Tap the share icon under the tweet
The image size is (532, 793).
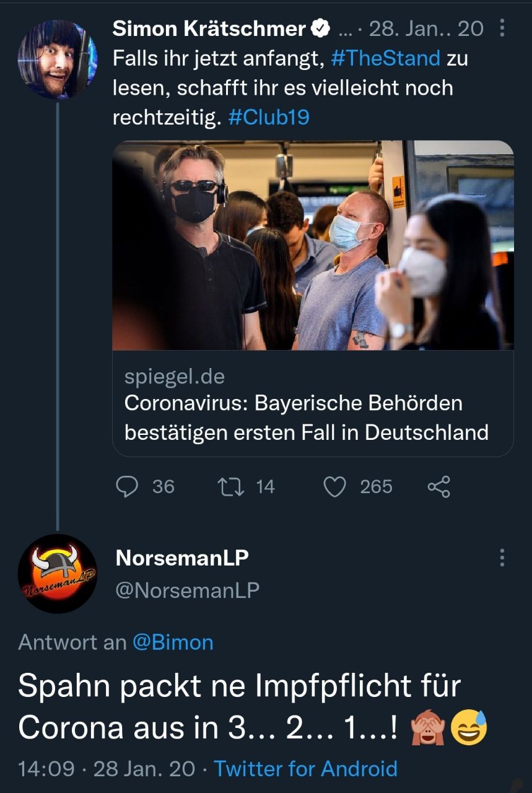438,486
